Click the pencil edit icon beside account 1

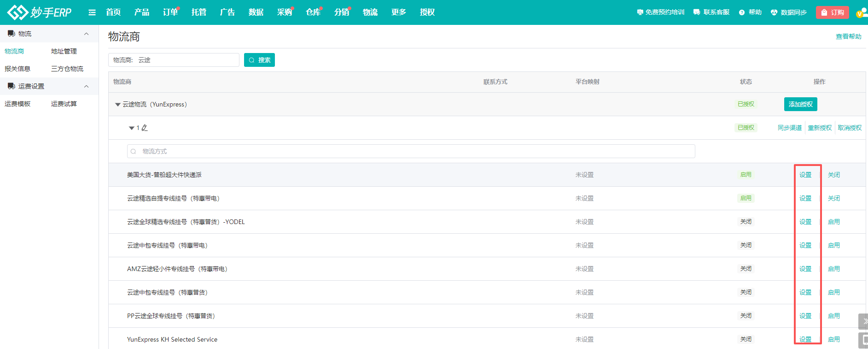pos(145,128)
